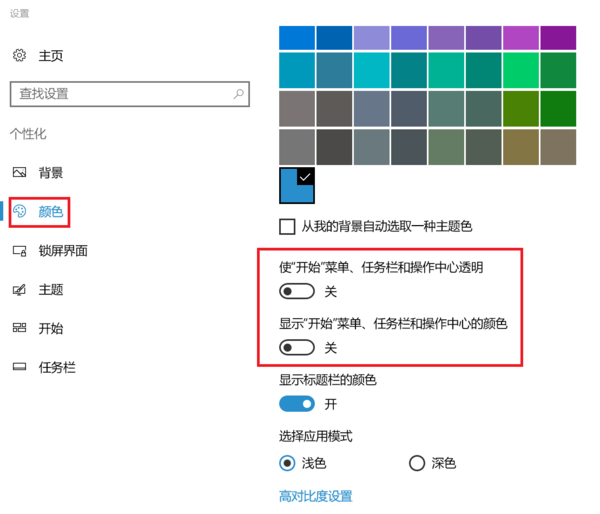Click the Lock screen icon
This screenshot has height=514, width=600.
(19, 251)
